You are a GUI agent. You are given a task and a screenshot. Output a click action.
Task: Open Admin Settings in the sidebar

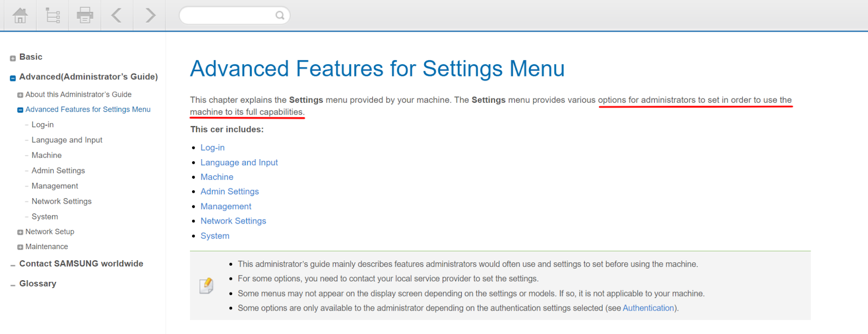click(58, 171)
